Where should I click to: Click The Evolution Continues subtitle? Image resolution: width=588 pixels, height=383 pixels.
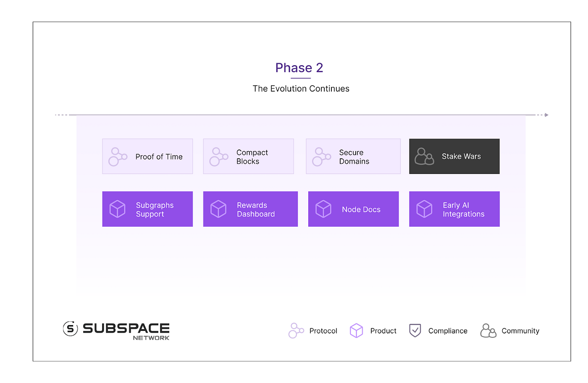pos(301,89)
